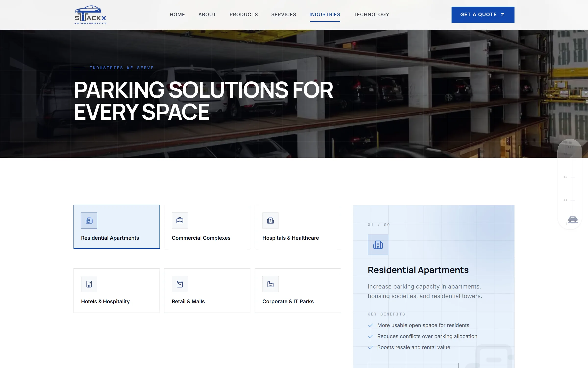Jump to L2 on the lift scroll indicator

coord(566,177)
